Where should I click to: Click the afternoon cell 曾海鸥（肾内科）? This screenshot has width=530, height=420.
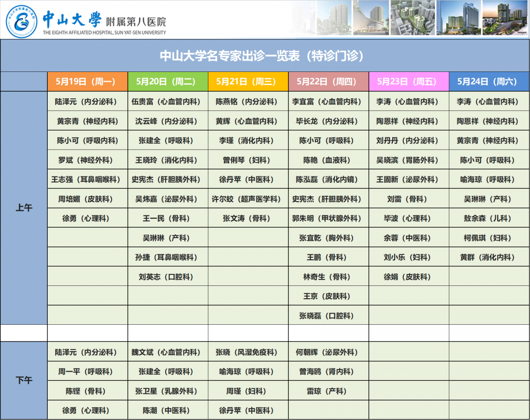329,371
